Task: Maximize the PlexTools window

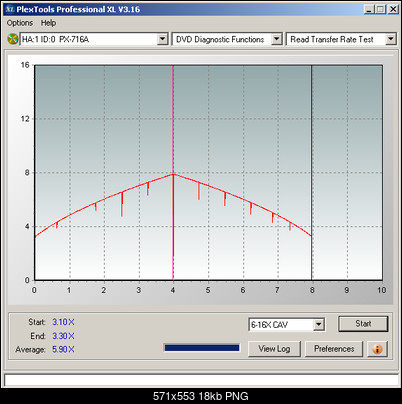Action: tap(380, 9)
